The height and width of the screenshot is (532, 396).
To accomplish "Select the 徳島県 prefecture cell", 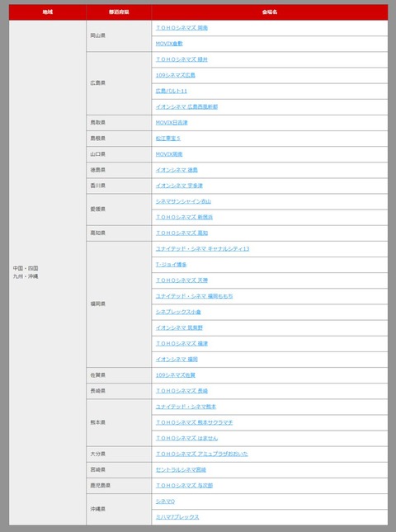I will (119, 170).
